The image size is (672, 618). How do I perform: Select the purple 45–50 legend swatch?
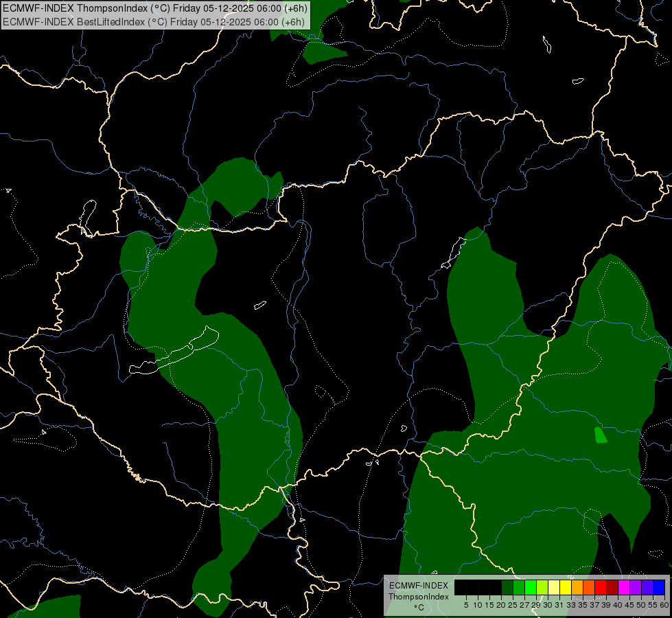click(636, 588)
